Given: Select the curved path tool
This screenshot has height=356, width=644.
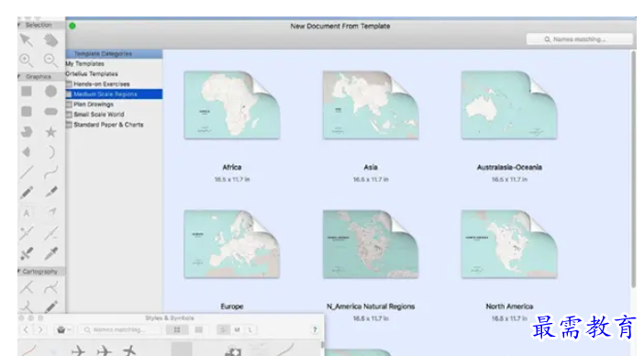Looking at the screenshot, I should pyautogui.click(x=51, y=172).
